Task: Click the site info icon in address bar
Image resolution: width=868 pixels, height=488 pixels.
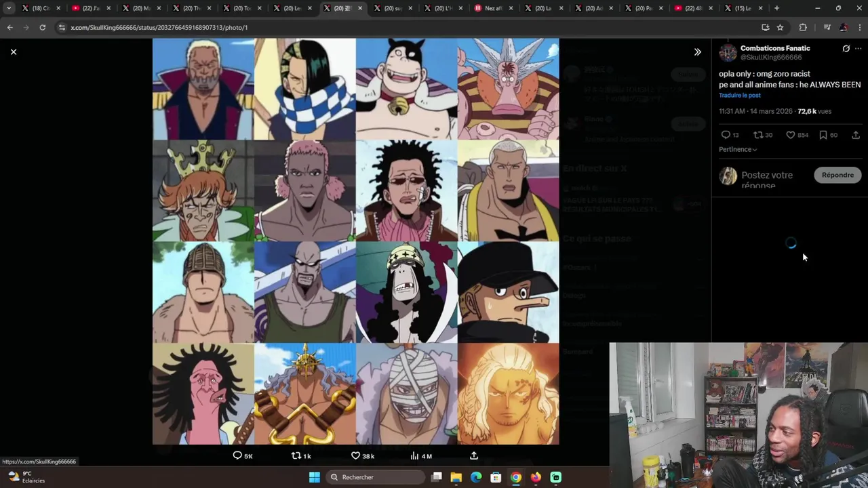Action: 62,27
